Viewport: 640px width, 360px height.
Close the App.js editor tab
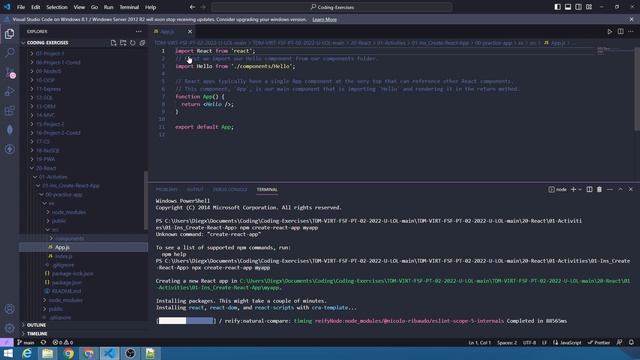pos(190,31)
